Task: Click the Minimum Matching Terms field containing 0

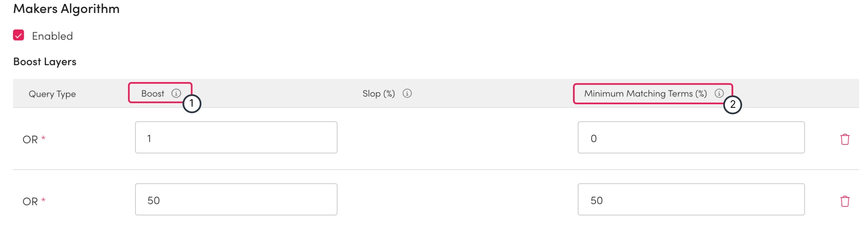Action: 691,137
